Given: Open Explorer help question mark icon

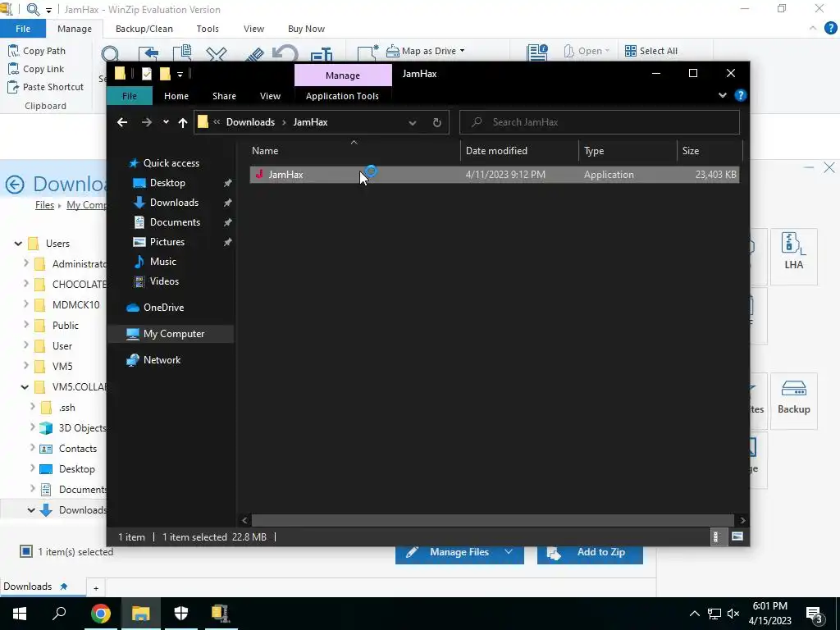Looking at the screenshot, I should point(741,95).
